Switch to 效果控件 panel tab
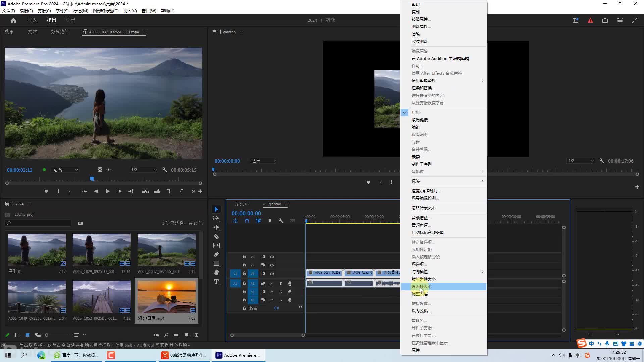 click(x=60, y=32)
